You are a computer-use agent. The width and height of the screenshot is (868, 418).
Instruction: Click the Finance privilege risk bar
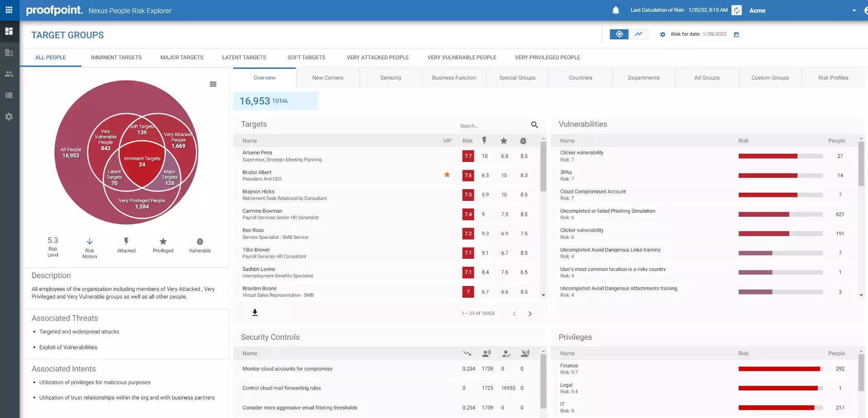781,369
